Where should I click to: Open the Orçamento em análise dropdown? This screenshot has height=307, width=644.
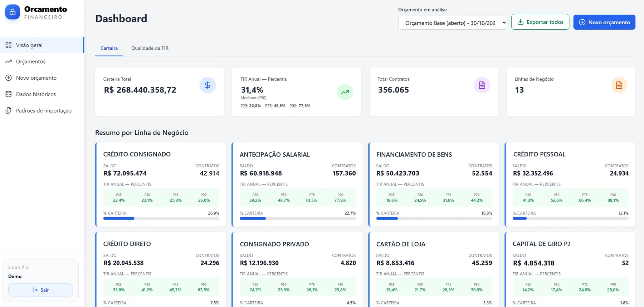tap(453, 23)
